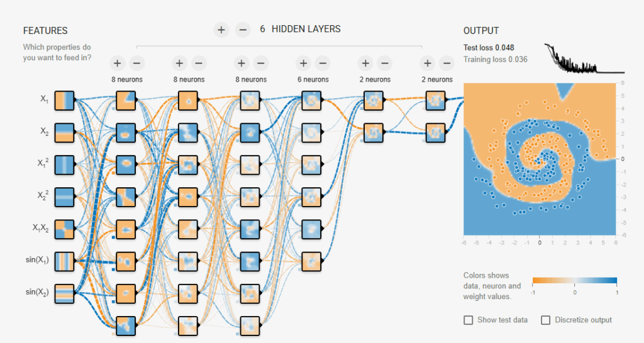Viewport: 644px width, 343px height.
Task: Add a neuron to the fifth hidden layer
Action: click(x=365, y=63)
